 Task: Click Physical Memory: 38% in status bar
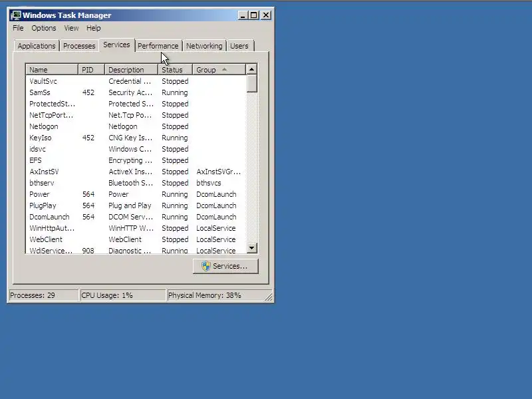tap(205, 295)
